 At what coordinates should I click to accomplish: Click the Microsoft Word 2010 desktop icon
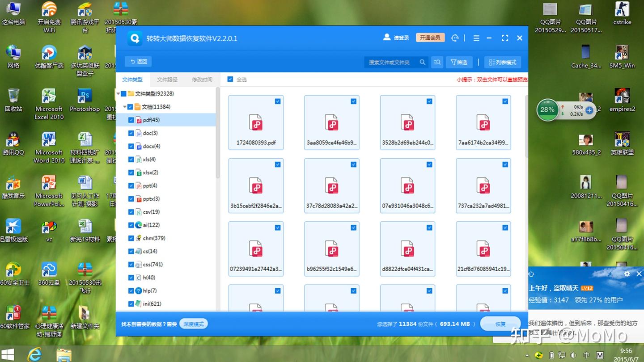[49, 147]
